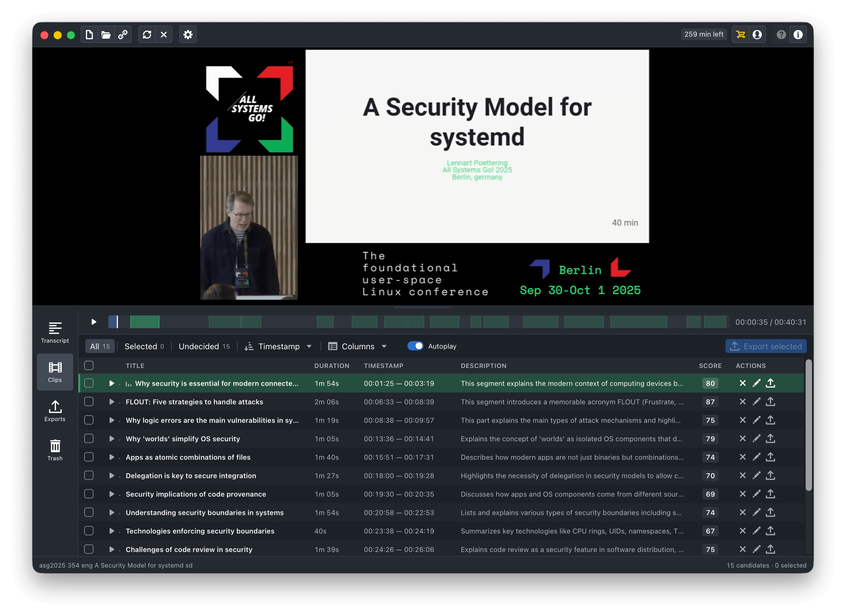This screenshot has height=616, width=846.
Task: Select 'Technologies enforcing security boundaries' title text
Action: coord(200,531)
